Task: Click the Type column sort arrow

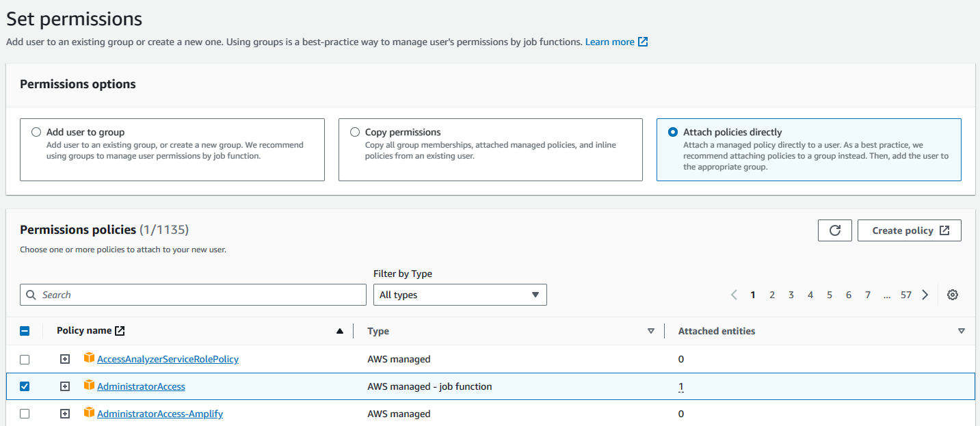Action: coord(651,331)
